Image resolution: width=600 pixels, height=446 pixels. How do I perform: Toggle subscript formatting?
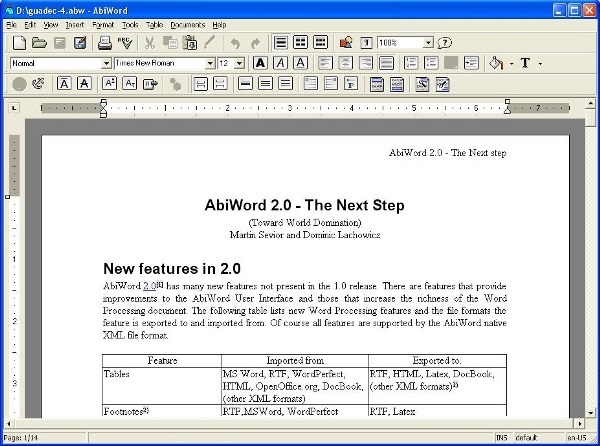[130, 83]
